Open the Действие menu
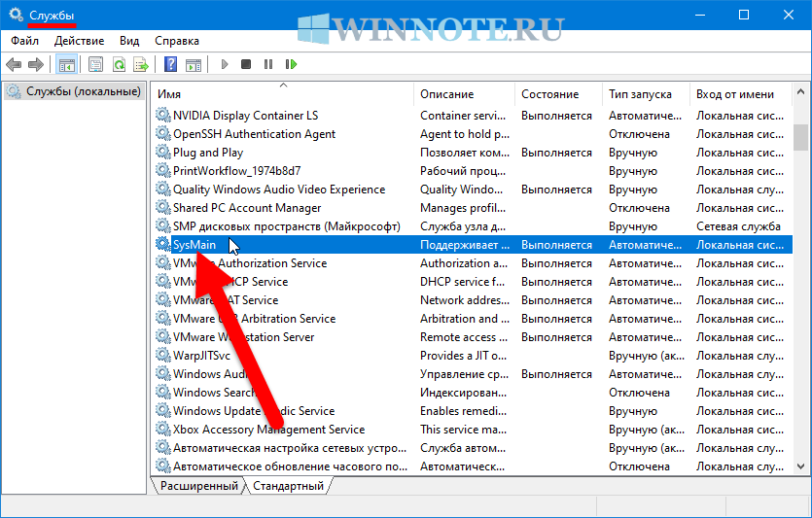The height and width of the screenshot is (518, 812). (79, 41)
